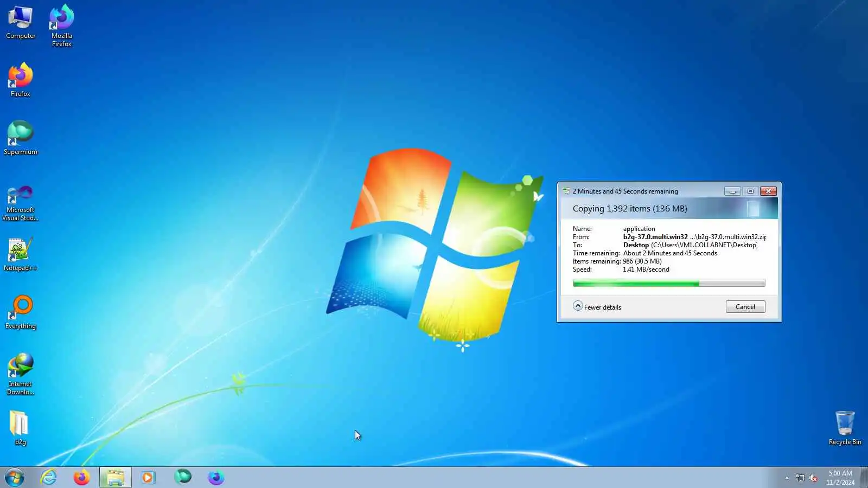Open Windows Explorer taskbar button
This screenshot has width=868, height=488.
[x=115, y=478]
